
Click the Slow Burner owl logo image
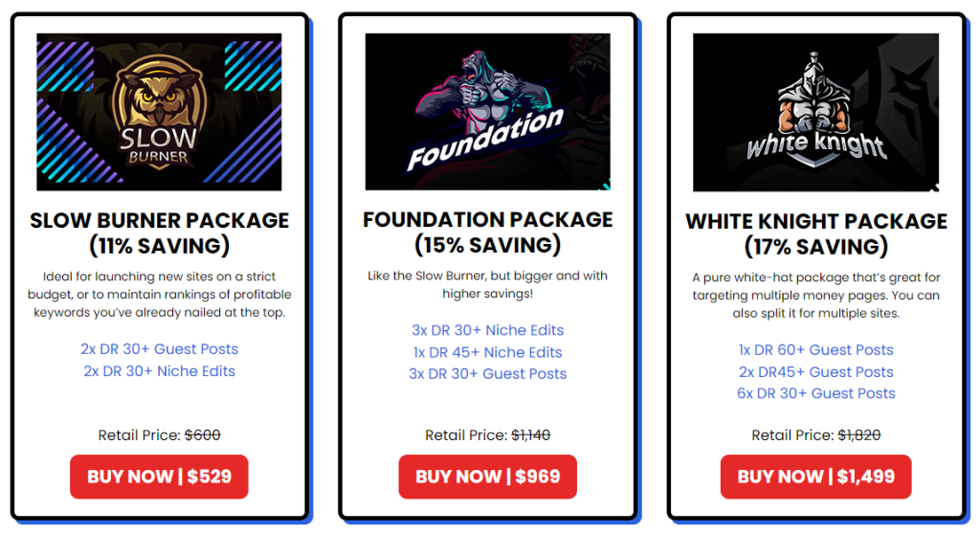click(159, 112)
